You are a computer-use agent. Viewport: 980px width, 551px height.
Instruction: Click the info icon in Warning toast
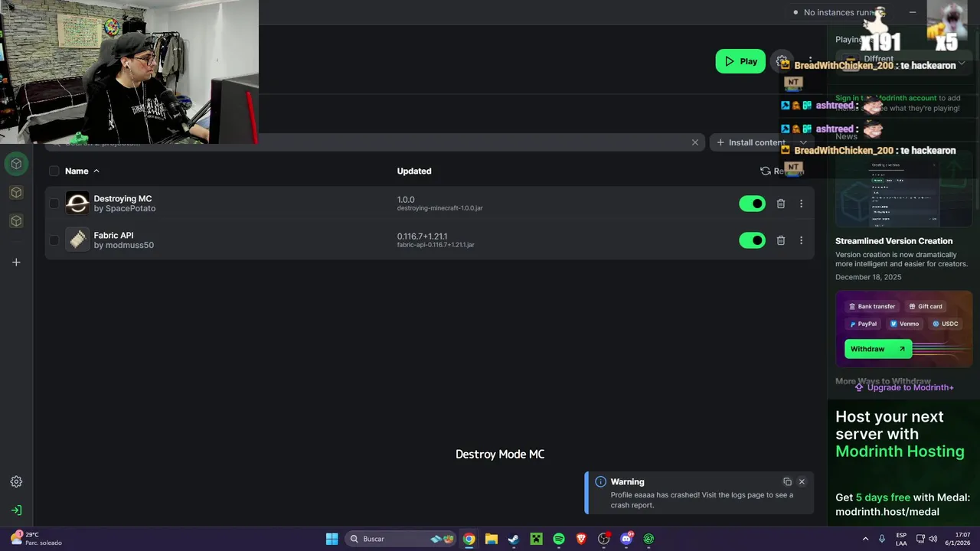point(600,481)
